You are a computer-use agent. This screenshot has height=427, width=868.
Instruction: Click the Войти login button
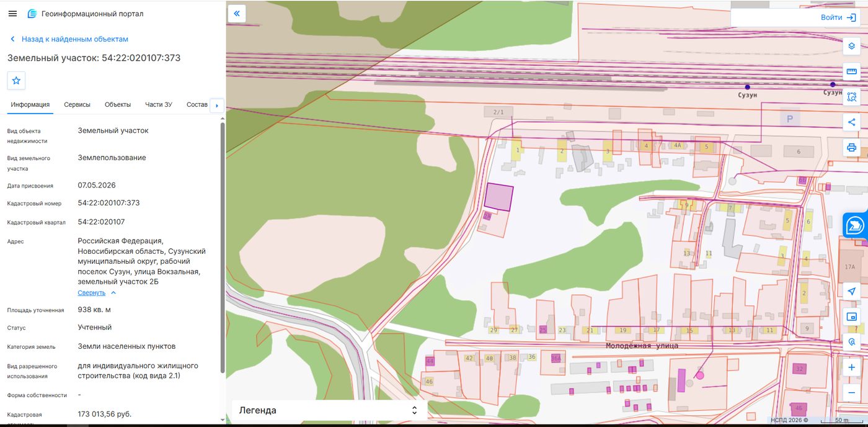pos(838,17)
